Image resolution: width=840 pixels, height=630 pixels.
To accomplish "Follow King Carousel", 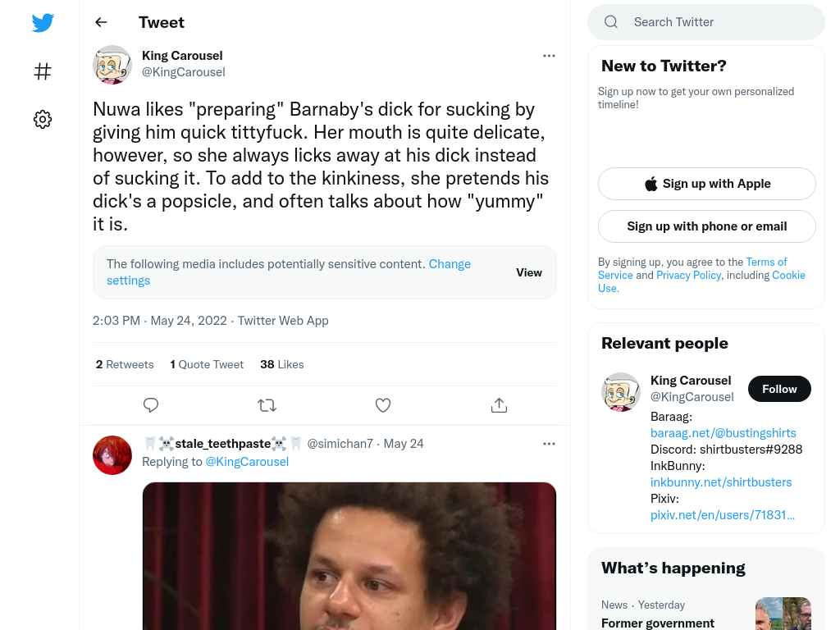I will tap(779, 389).
